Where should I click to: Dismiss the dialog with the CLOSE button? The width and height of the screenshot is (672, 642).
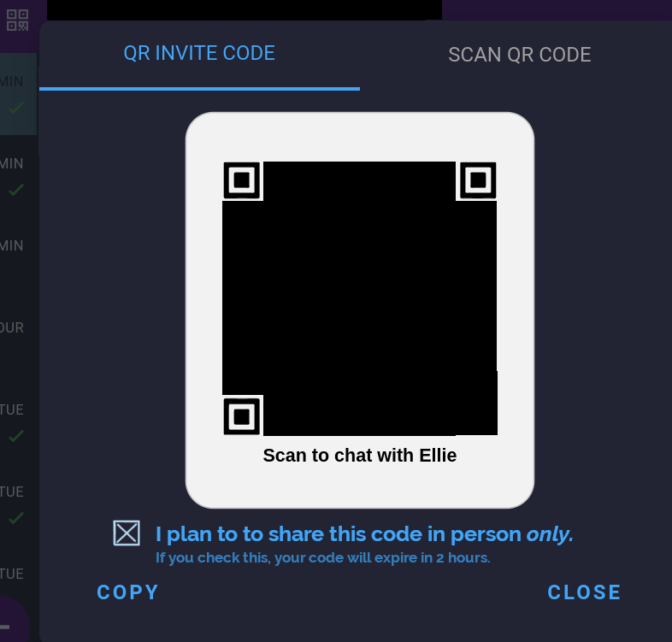[x=584, y=592]
